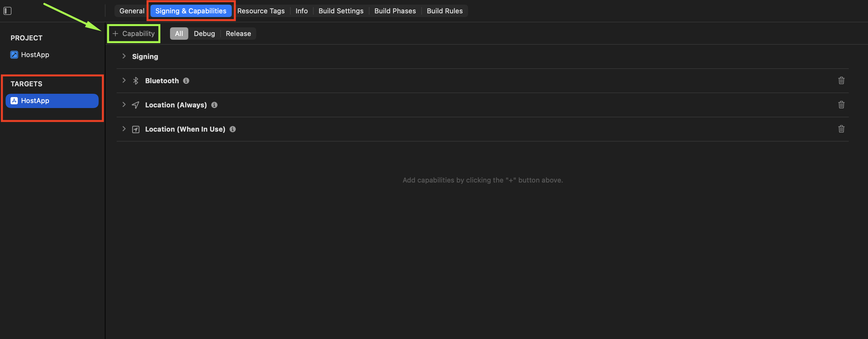This screenshot has width=868, height=339.
Task: Click the Bluetooth capability icon
Action: (x=136, y=81)
